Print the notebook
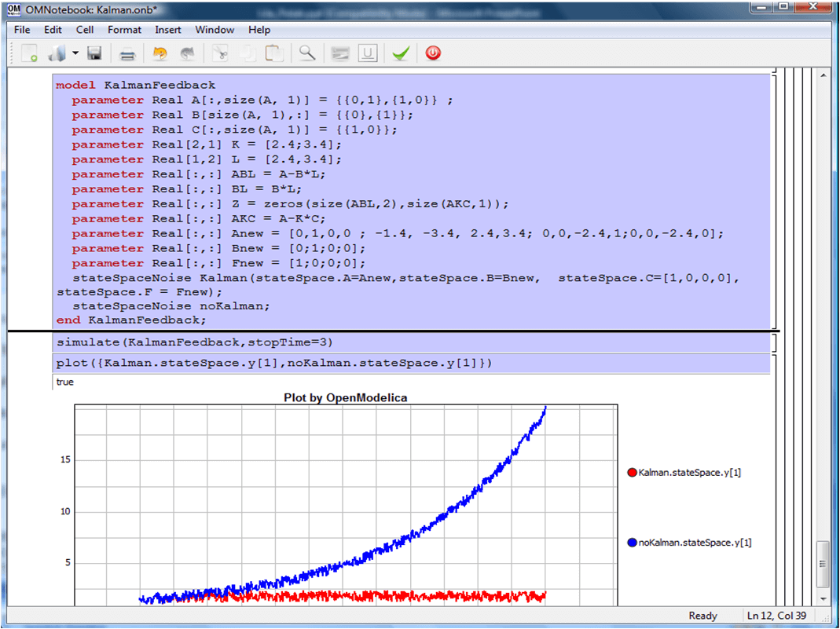The width and height of the screenshot is (840, 629). click(x=126, y=53)
